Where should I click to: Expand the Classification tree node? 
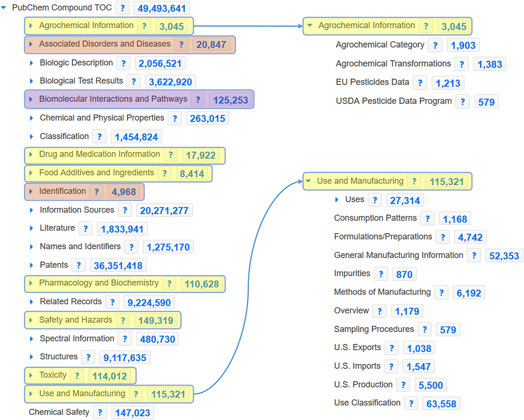point(31,136)
